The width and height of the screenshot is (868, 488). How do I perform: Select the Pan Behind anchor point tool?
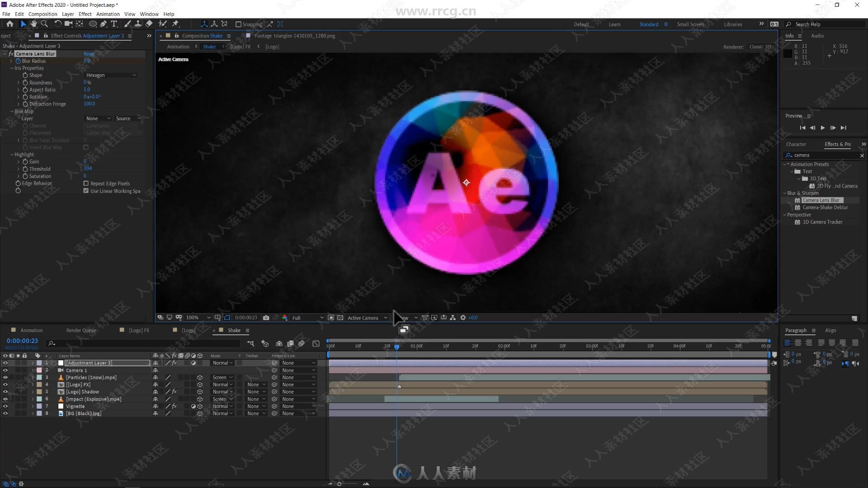79,24
